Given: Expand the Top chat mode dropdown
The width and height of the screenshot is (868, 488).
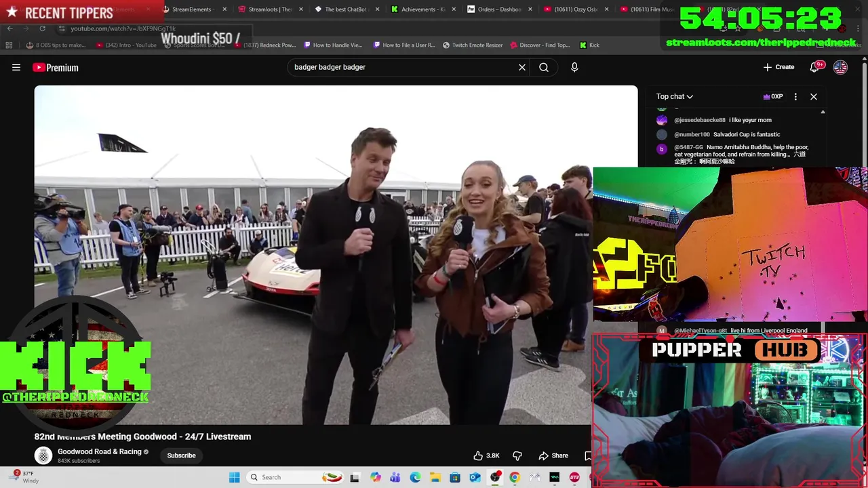Looking at the screenshot, I should pyautogui.click(x=674, y=96).
